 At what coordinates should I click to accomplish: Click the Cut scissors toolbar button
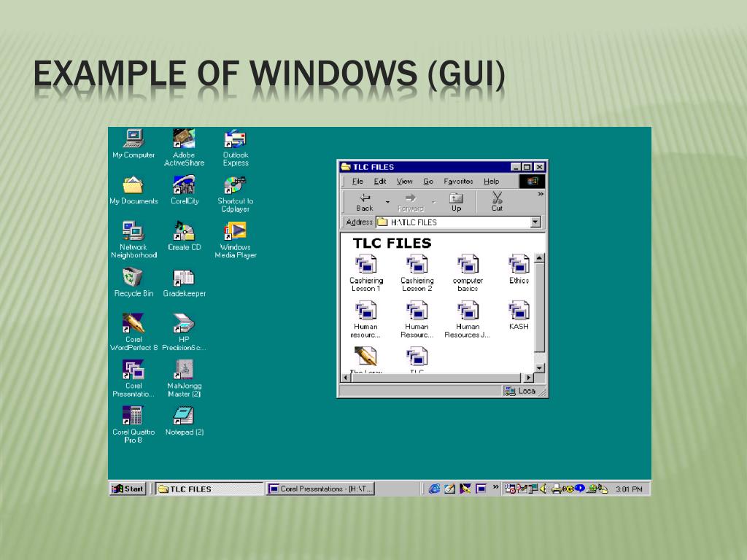point(497,202)
